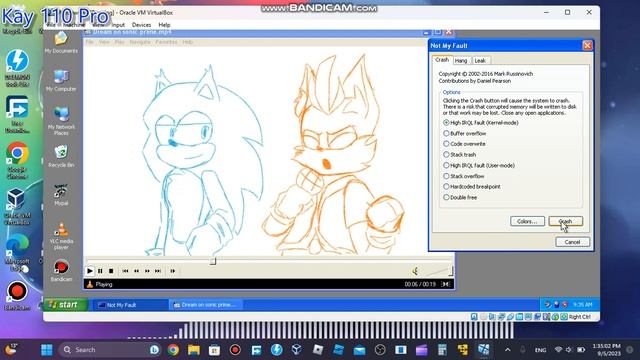Open the Windows 11 Start menu
640x360 pixels.
tap(47, 350)
